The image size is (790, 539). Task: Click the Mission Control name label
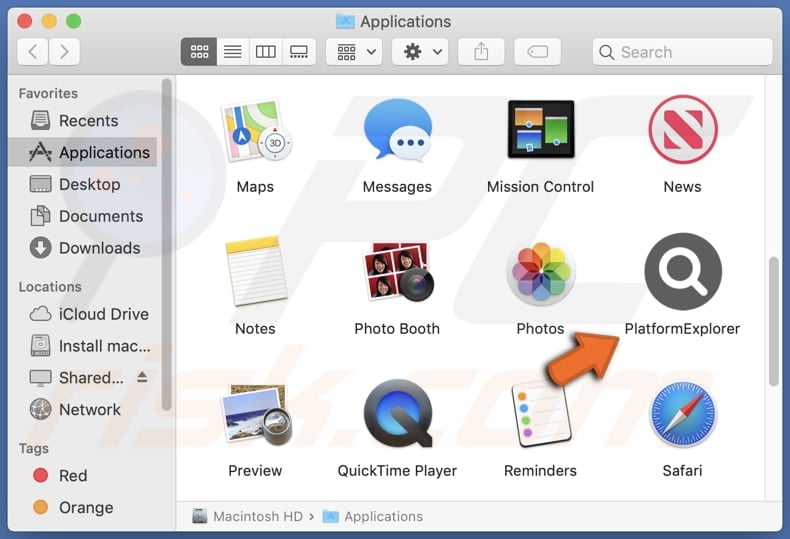click(x=541, y=187)
